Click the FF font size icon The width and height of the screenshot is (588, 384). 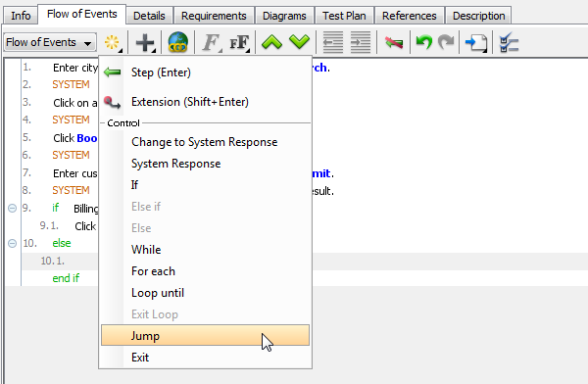pos(239,42)
